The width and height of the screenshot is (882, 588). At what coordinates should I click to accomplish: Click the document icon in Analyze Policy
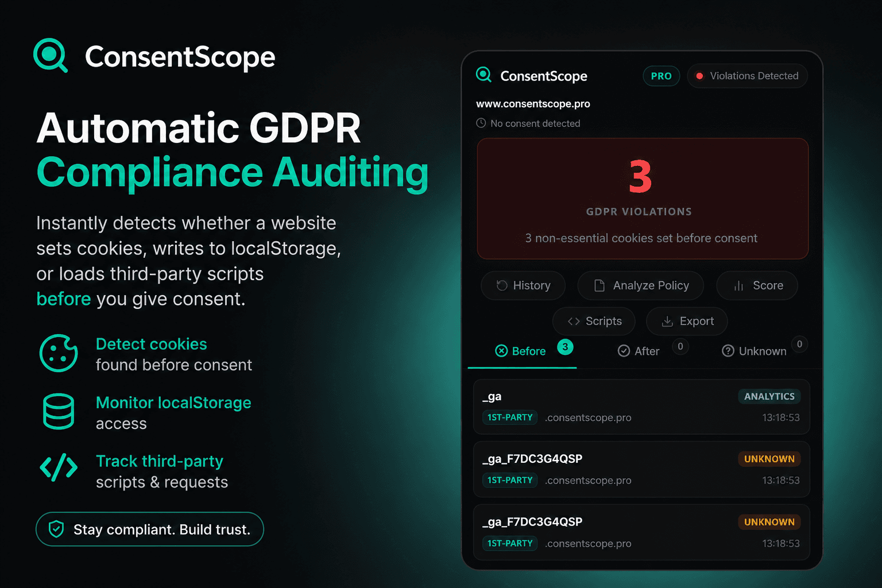pyautogui.click(x=599, y=285)
